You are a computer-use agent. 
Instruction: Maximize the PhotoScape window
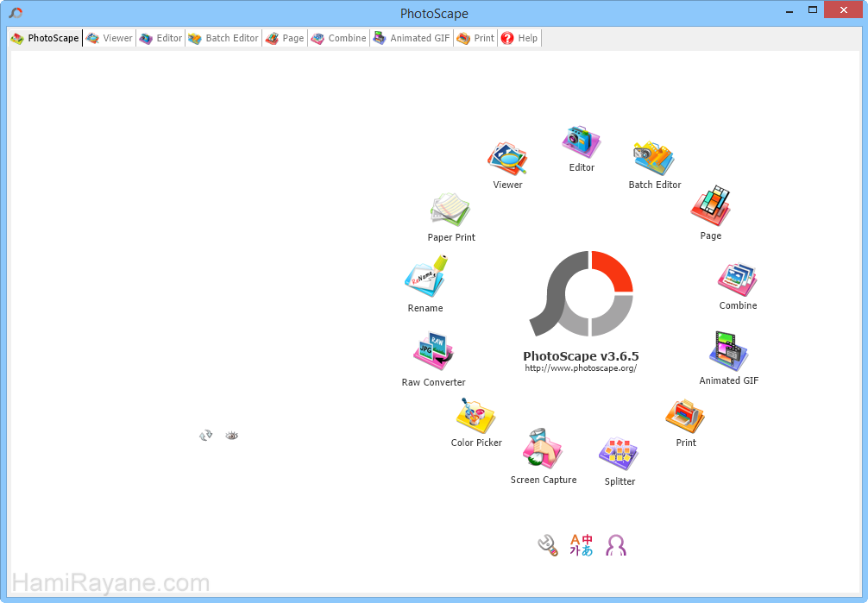[813, 10]
